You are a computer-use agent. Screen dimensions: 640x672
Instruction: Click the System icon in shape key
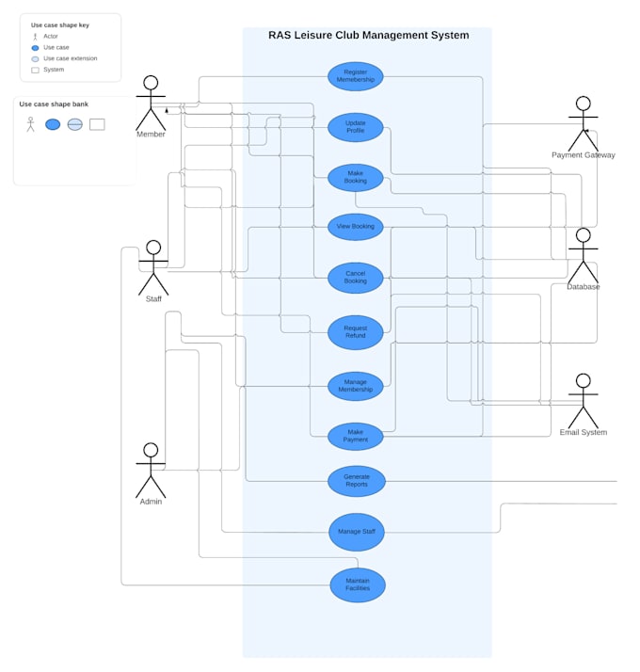pos(35,71)
